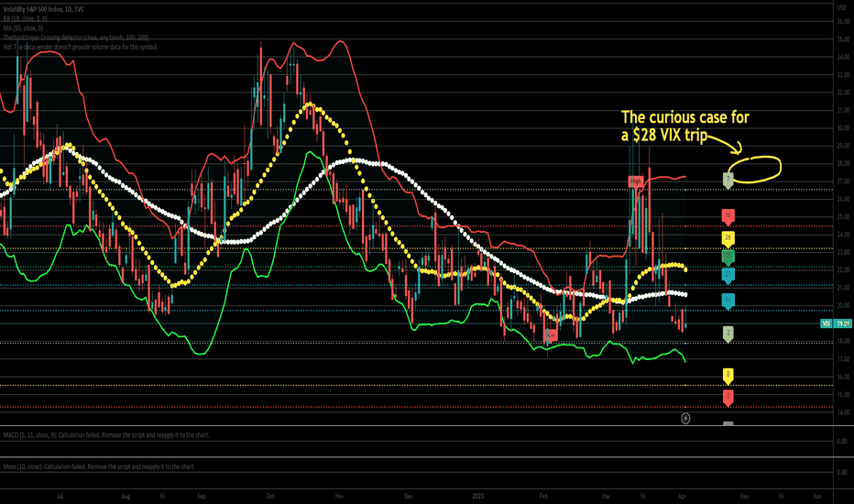Image resolution: width=854 pixels, height=504 pixels.
Task: Select the red crossing label marked 0
Action: point(728,397)
